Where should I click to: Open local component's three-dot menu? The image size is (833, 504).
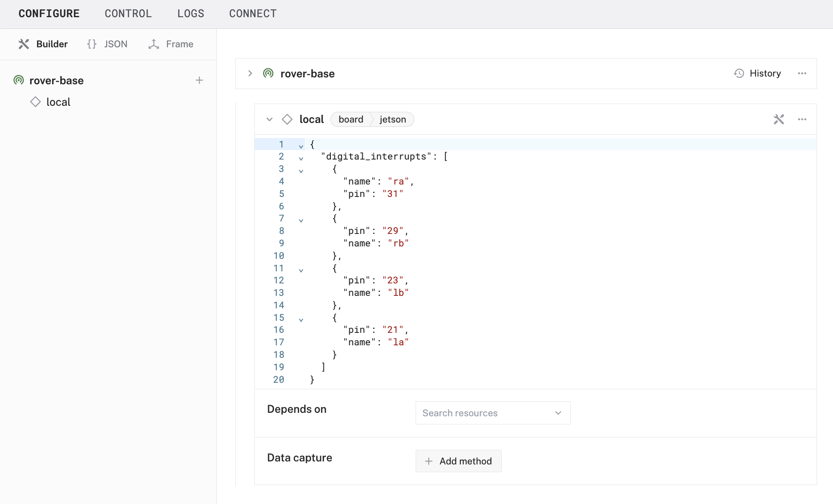[802, 120]
